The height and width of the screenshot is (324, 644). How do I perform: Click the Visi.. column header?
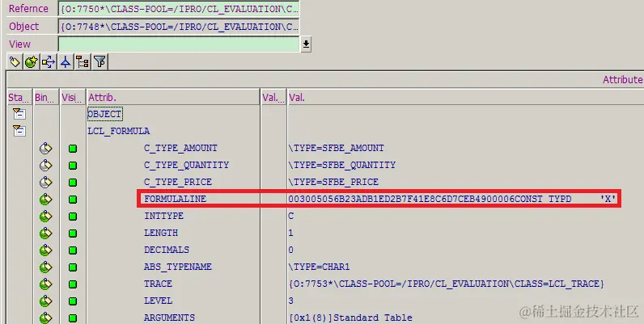click(73, 97)
